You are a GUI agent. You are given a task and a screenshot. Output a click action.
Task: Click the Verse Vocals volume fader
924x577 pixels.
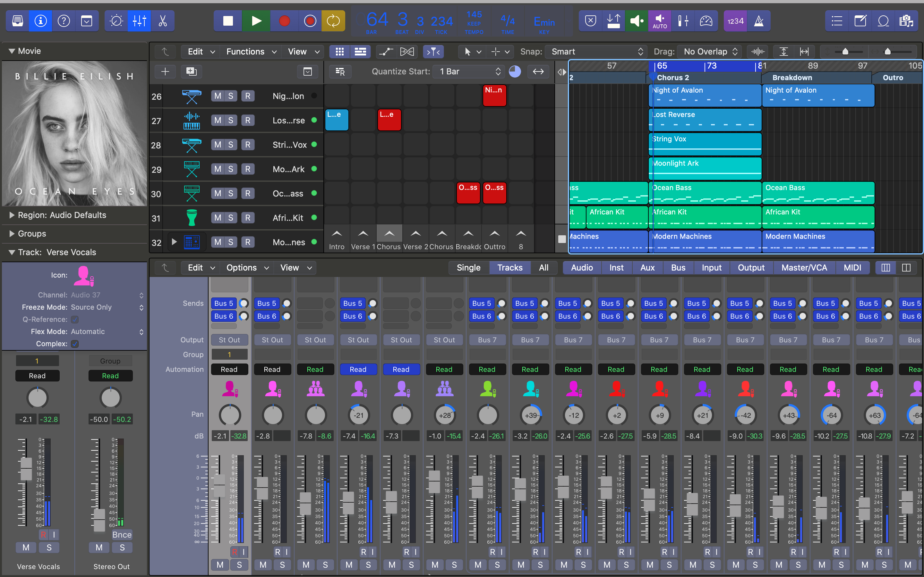tap(26, 469)
